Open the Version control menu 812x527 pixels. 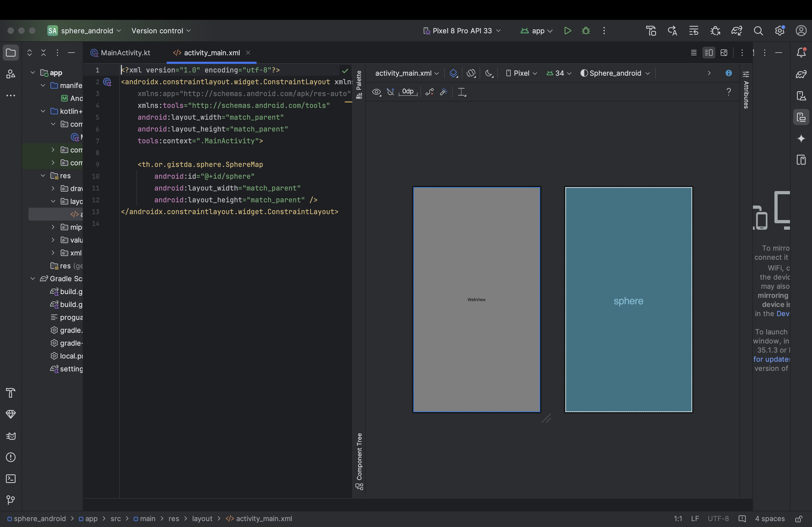(161, 31)
